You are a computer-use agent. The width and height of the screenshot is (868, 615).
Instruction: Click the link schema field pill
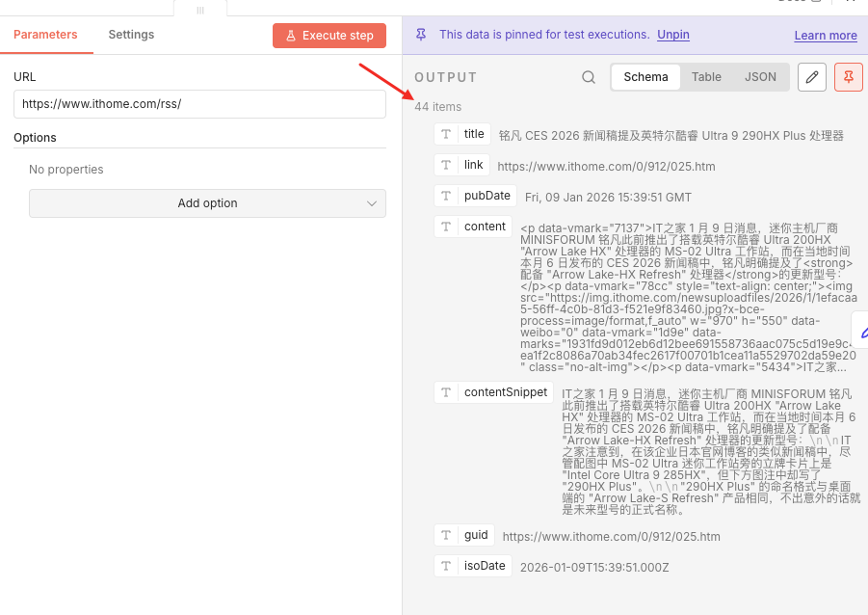(462, 165)
